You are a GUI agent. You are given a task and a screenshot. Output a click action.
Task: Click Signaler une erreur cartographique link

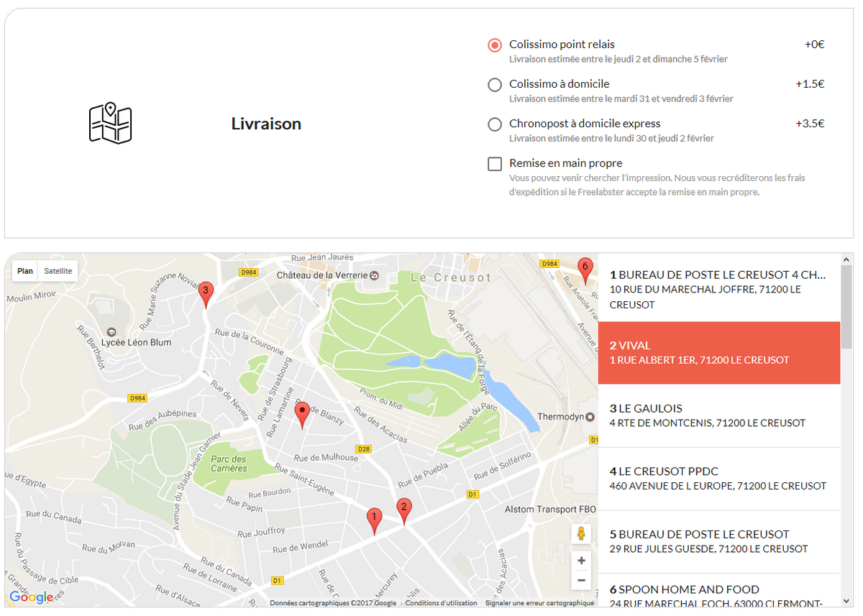[539, 603]
